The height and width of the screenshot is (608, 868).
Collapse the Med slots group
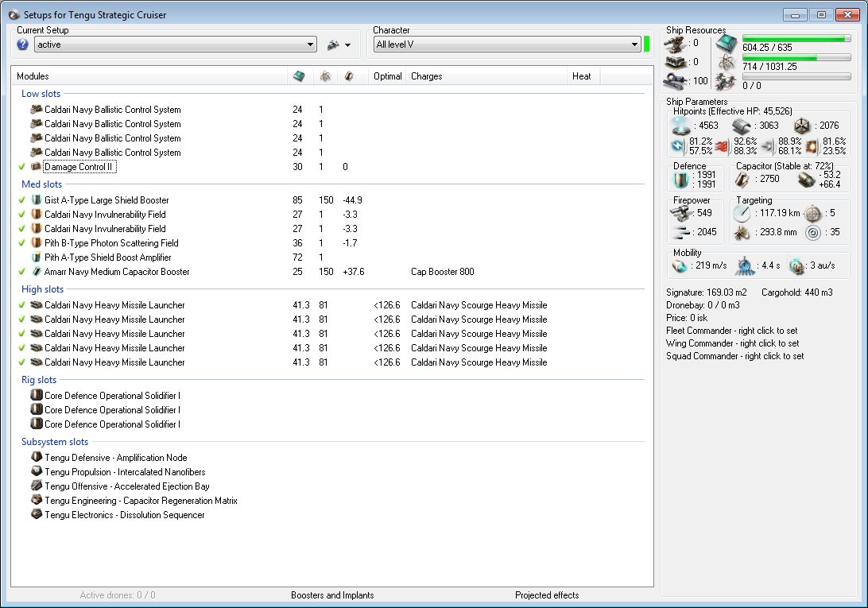coord(41,184)
